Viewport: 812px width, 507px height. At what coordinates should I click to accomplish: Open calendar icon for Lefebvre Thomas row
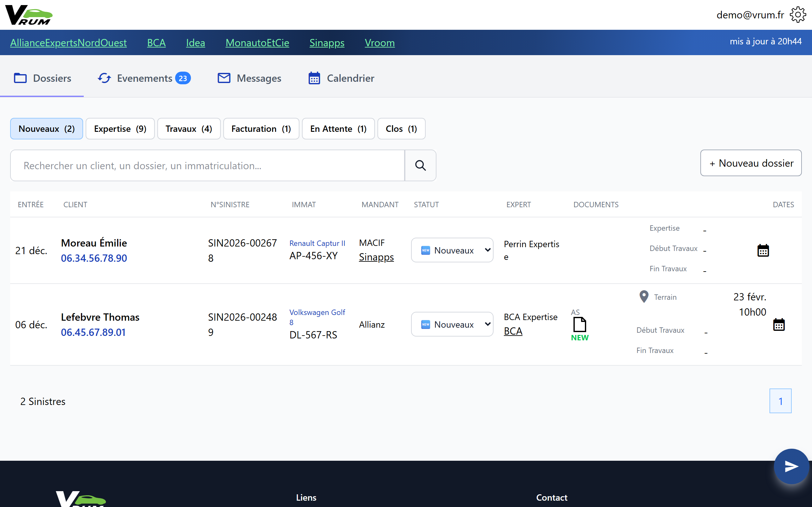[778, 324]
